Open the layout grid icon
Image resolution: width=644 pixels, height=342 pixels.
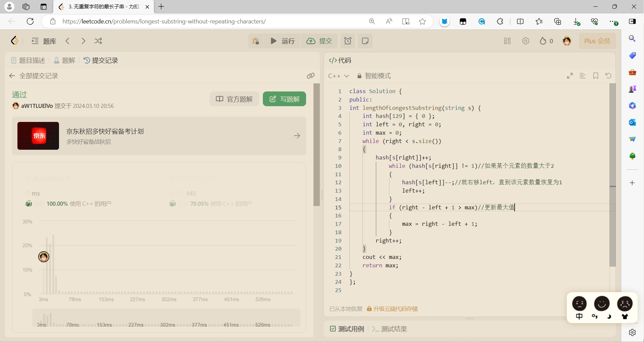[507, 41]
